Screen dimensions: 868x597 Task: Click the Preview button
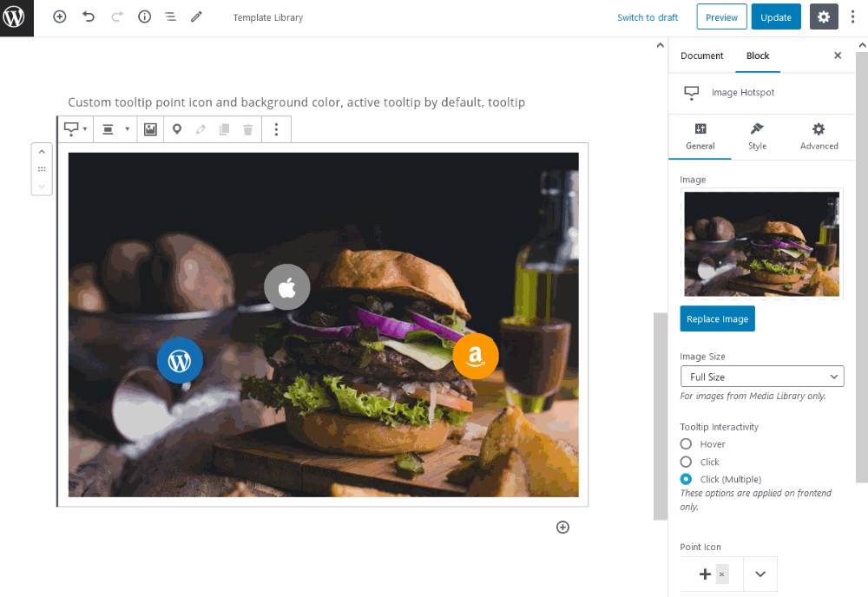[x=721, y=17]
